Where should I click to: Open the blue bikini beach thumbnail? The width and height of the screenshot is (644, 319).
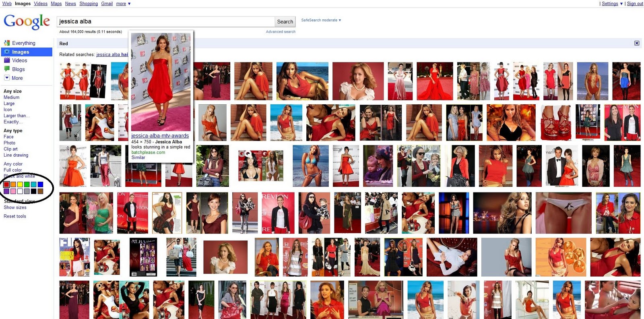click(311, 166)
